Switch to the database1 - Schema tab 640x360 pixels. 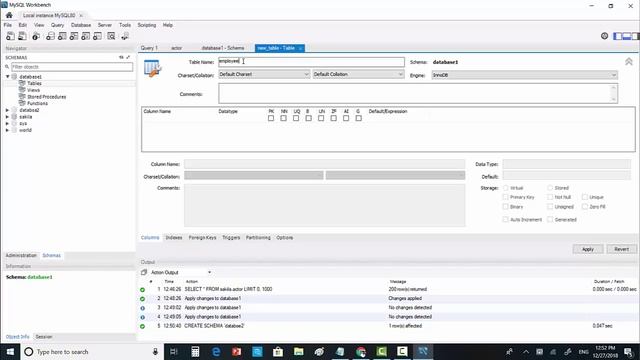tap(223, 48)
